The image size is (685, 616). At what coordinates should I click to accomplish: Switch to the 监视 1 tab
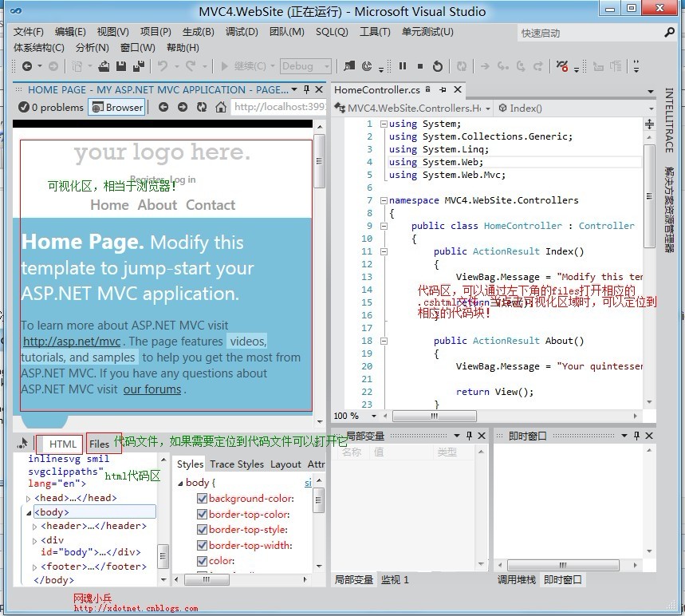pyautogui.click(x=395, y=580)
